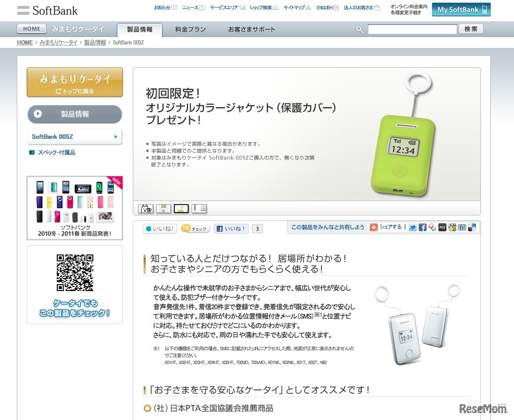Share via MySpace icon
This screenshot has height=420, width=514.
[442, 227]
